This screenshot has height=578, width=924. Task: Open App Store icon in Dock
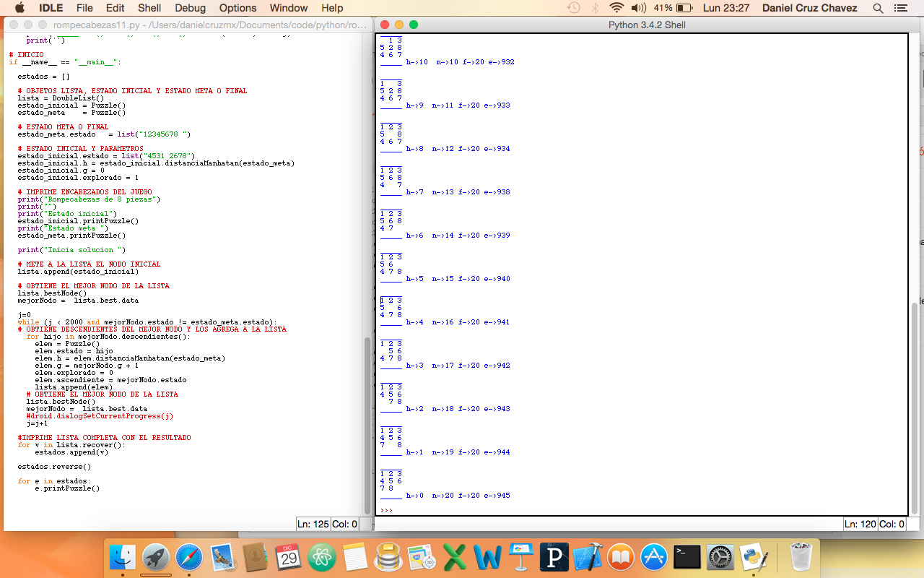tap(654, 557)
